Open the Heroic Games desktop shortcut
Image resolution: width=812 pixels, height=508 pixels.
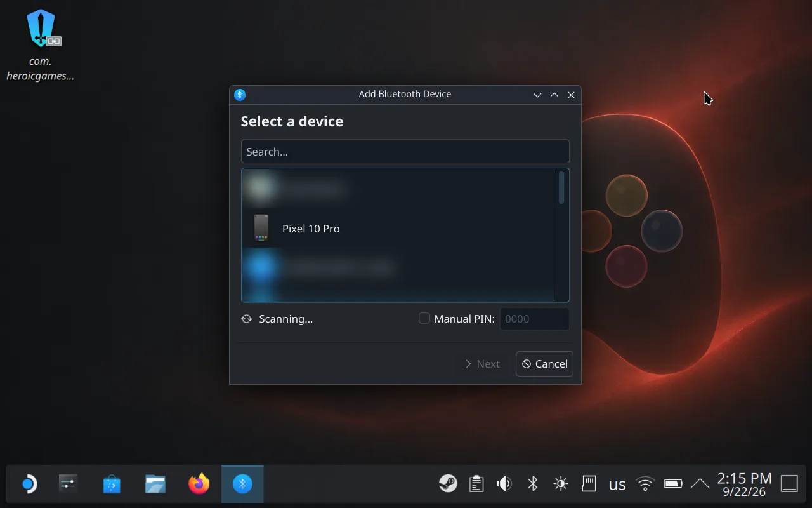[x=41, y=46]
